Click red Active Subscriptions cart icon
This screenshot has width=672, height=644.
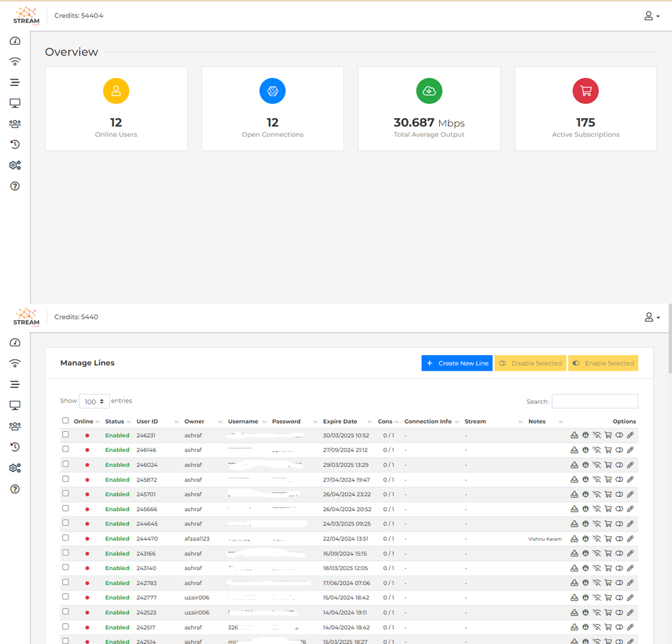(585, 91)
